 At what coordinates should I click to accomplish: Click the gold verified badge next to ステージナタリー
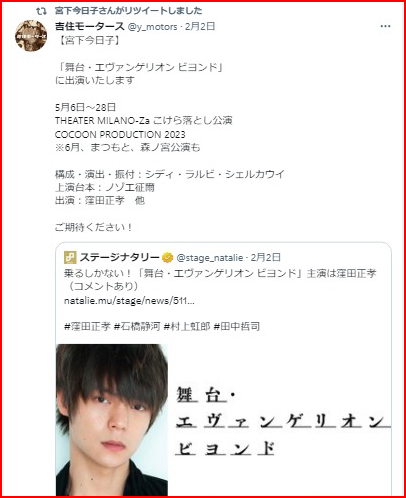click(x=168, y=258)
